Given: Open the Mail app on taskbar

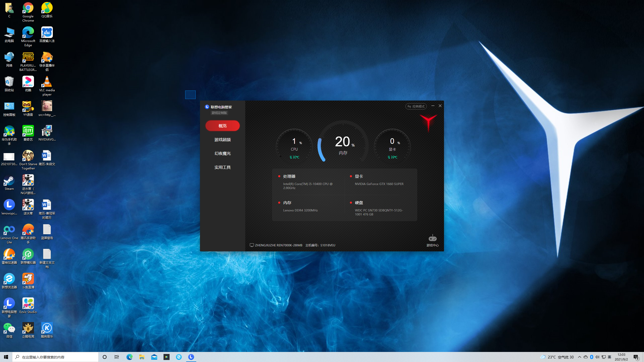Looking at the screenshot, I should [154, 357].
